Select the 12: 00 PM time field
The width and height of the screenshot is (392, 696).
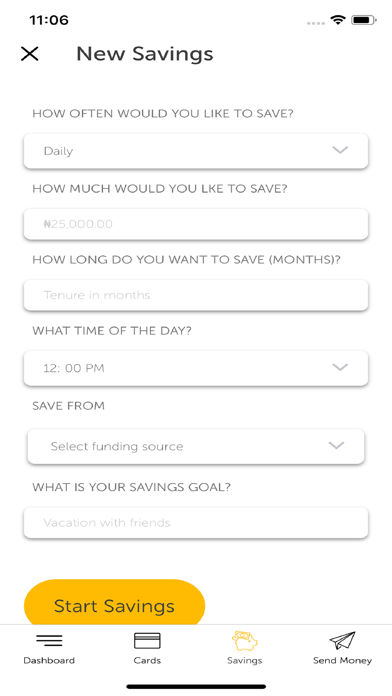[196, 368]
